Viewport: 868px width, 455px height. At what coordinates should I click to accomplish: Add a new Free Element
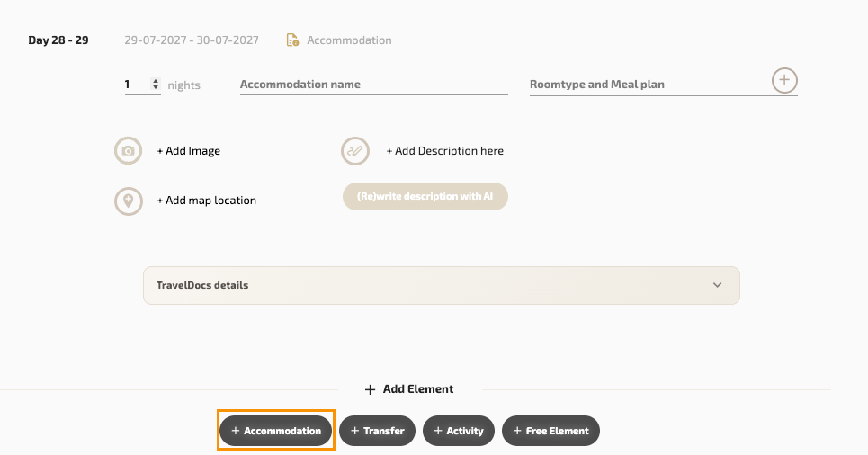click(x=550, y=431)
